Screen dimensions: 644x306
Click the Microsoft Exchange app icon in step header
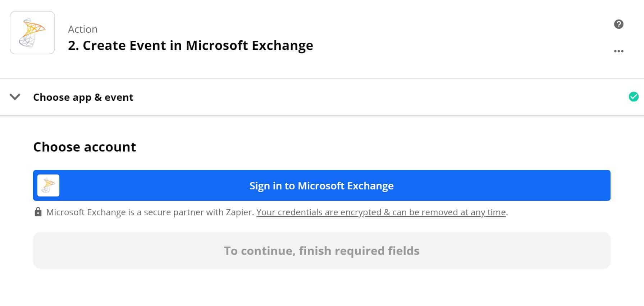click(x=32, y=33)
